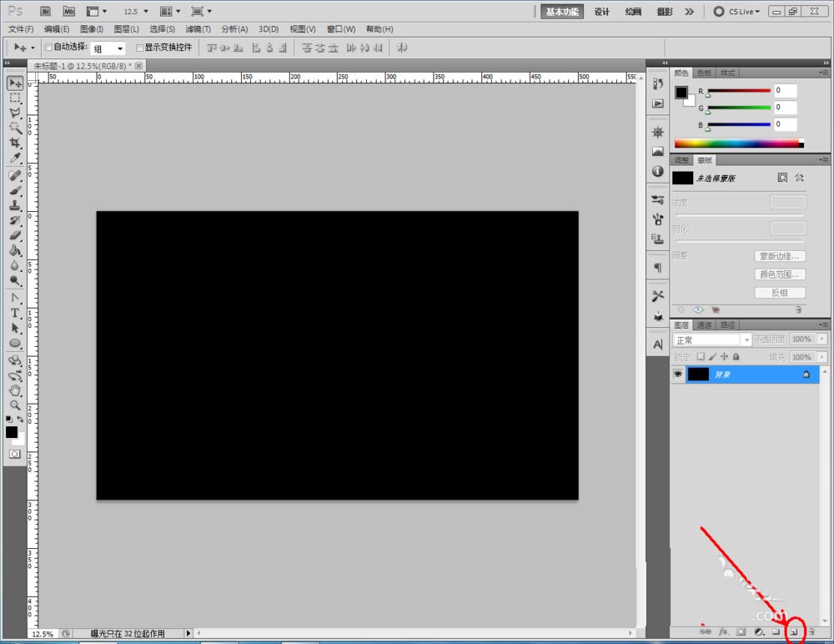Select the Crop tool
The width and height of the screenshot is (834, 644).
click(15, 143)
